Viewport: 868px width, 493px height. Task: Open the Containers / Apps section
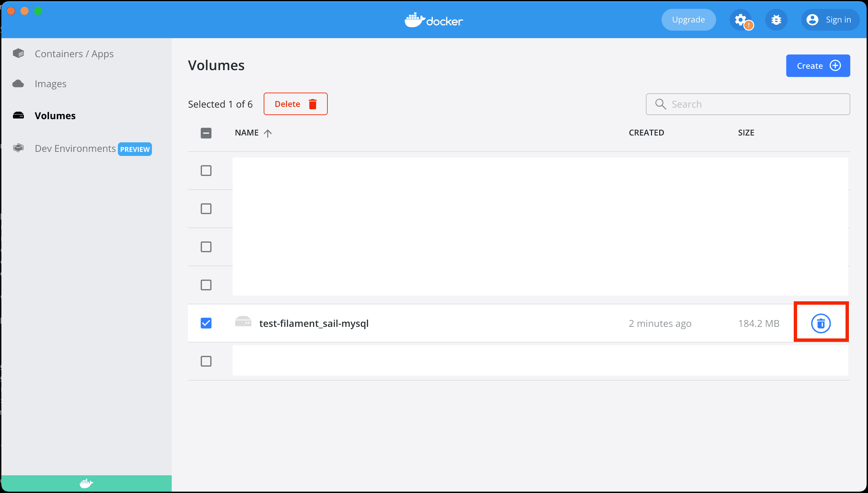coord(74,54)
